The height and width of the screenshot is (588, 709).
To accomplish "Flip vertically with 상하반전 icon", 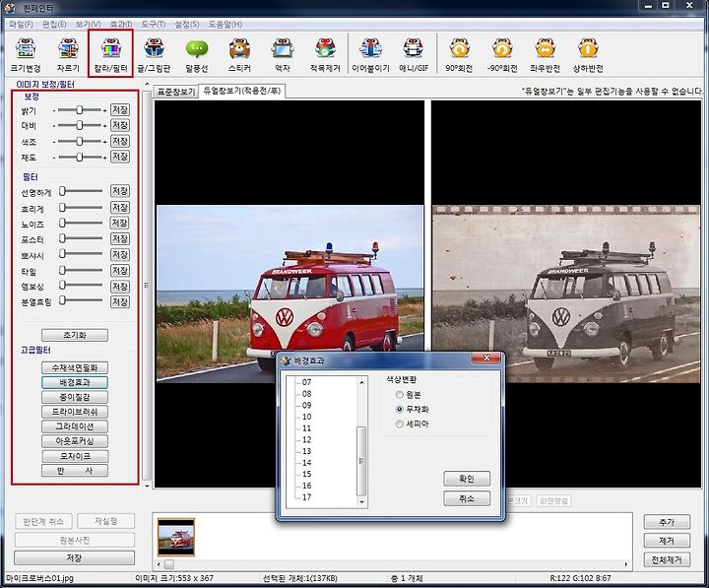I will point(588,55).
